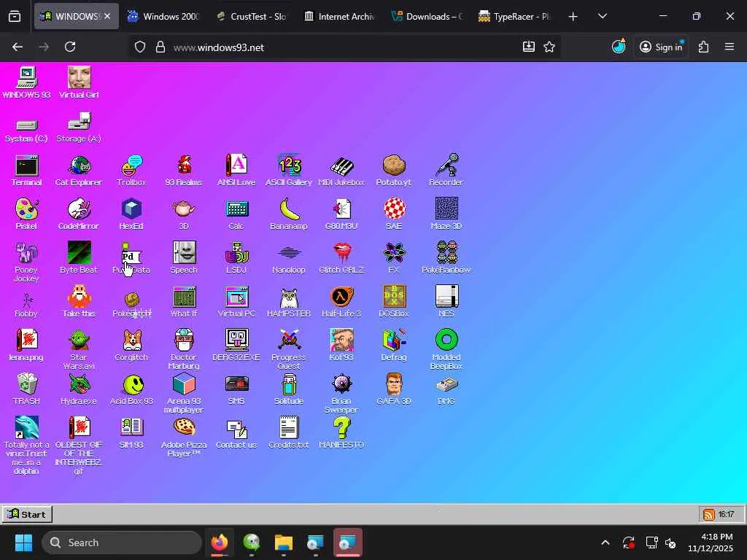This screenshot has width=747, height=560.
Task: Launch Cat Explorer browser icon
Action: coord(79,171)
